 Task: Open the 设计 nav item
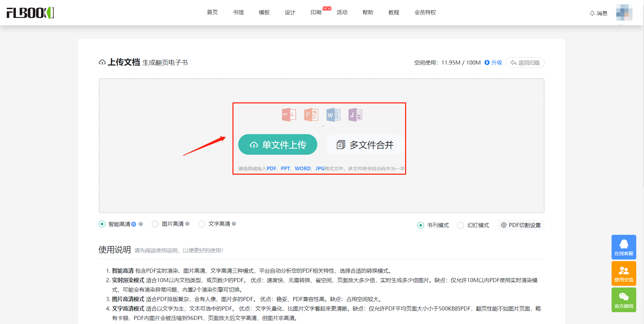point(290,13)
